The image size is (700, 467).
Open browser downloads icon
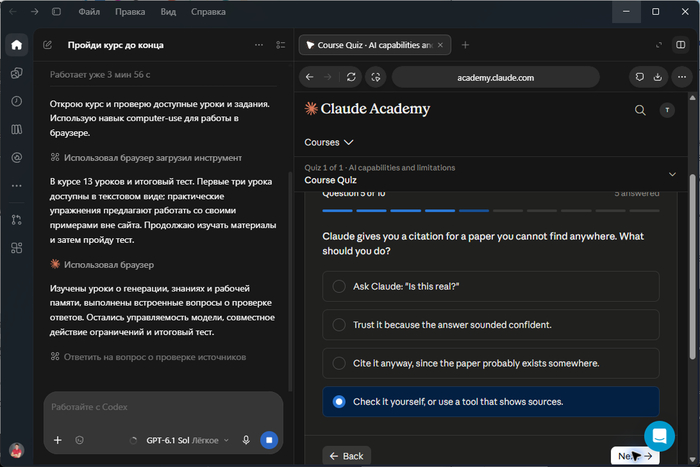(x=658, y=77)
